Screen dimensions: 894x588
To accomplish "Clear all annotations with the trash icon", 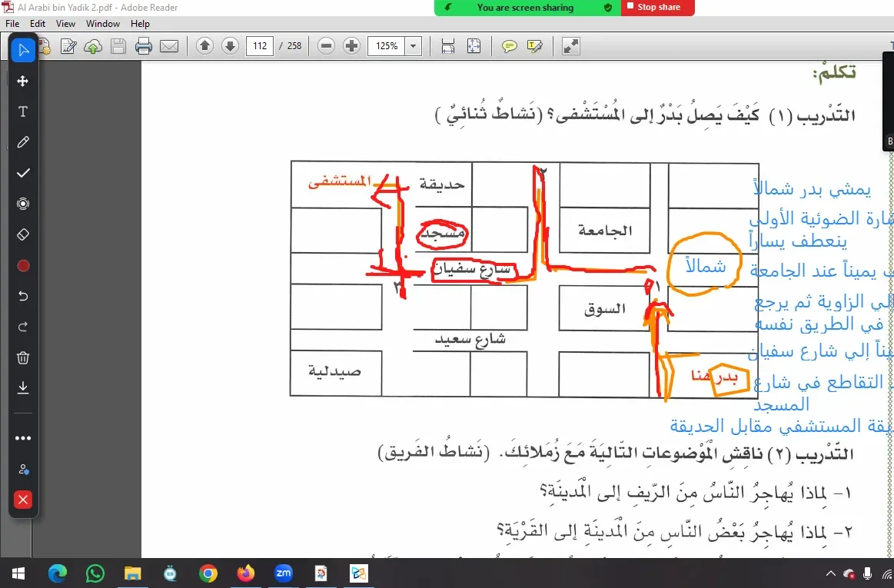I will [x=22, y=357].
